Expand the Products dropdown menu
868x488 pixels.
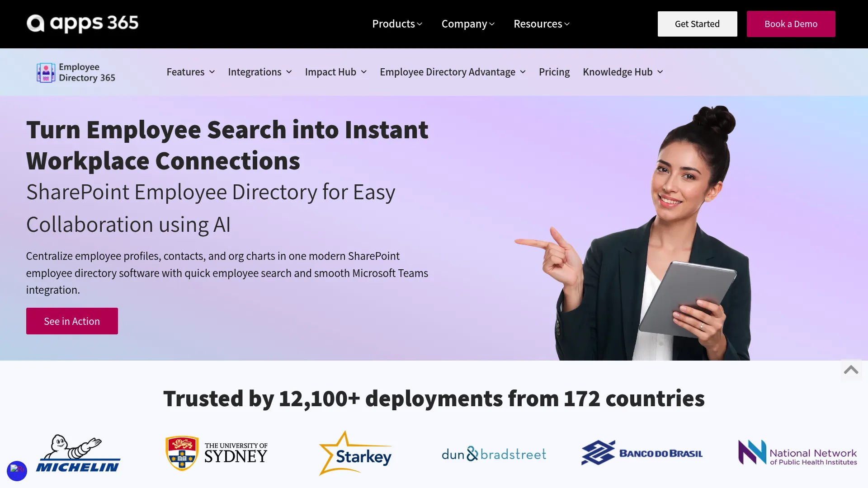[x=397, y=24]
